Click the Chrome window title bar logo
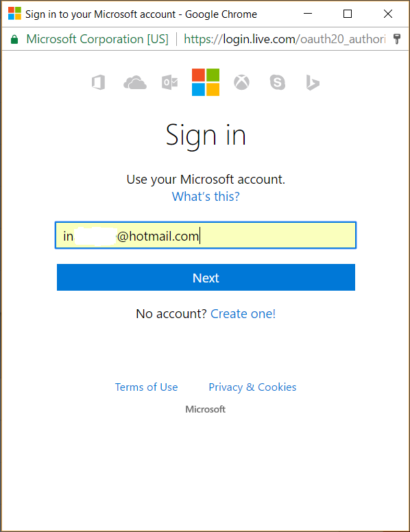The width and height of the screenshot is (410, 532). click(14, 14)
